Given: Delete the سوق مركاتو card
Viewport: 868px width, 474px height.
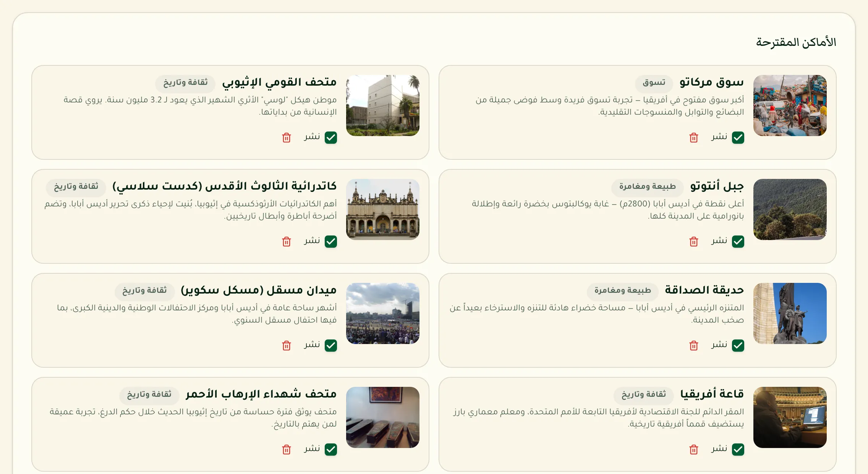Looking at the screenshot, I should coord(694,138).
